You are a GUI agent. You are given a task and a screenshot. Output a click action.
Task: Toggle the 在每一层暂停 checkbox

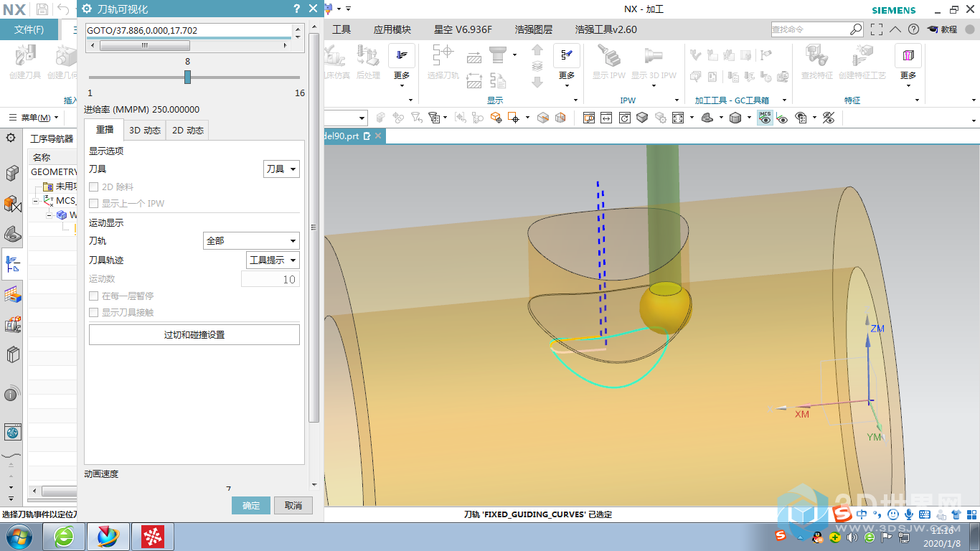pyautogui.click(x=93, y=296)
